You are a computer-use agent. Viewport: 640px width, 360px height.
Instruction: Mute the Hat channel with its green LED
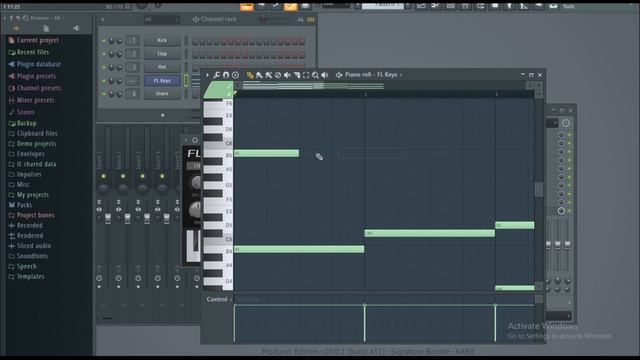click(x=104, y=67)
